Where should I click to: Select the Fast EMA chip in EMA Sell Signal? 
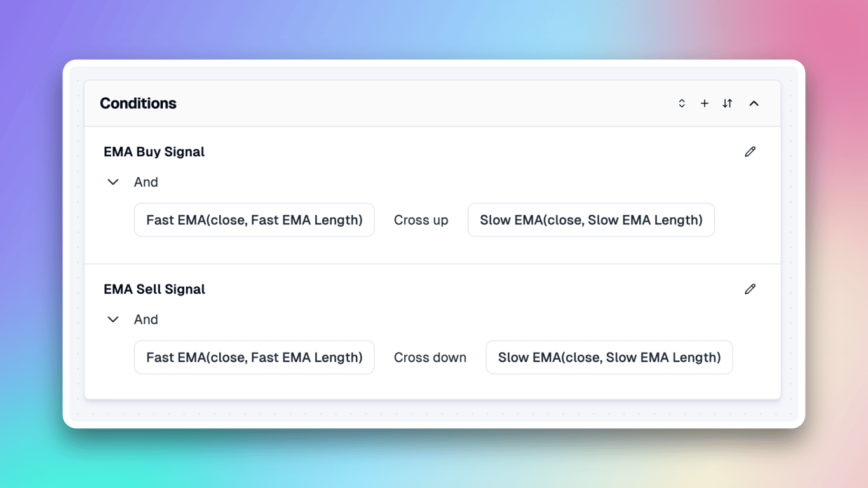[x=254, y=357]
